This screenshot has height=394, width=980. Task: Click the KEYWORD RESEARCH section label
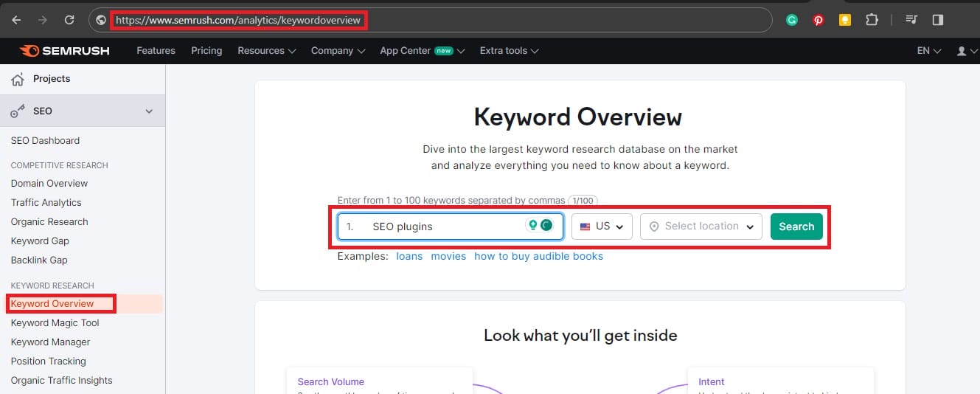[x=52, y=286]
